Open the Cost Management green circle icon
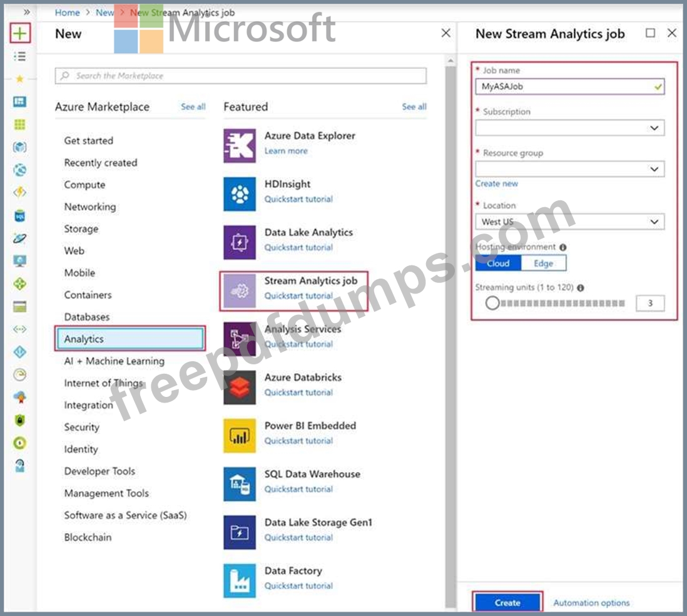 [20, 443]
